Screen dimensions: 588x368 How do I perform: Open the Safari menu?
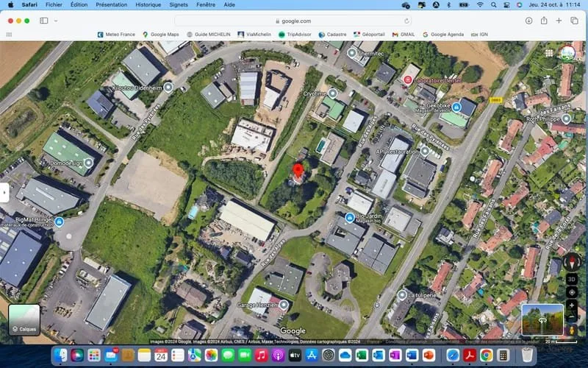click(x=29, y=4)
